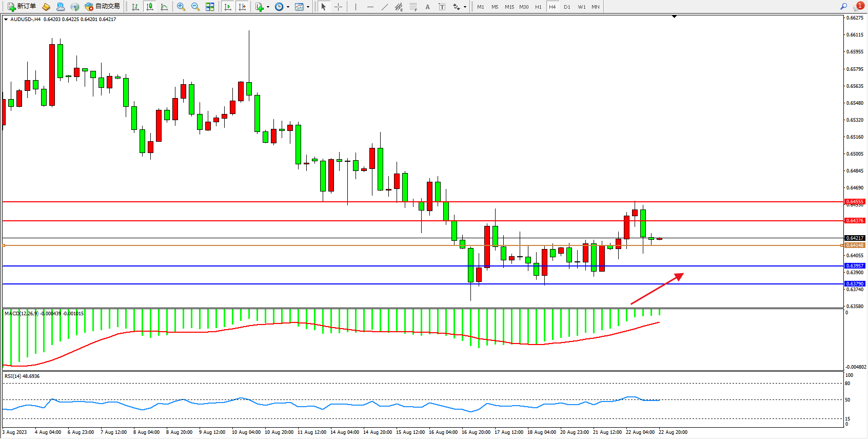Open the templates dropdown arrow

pos(308,7)
